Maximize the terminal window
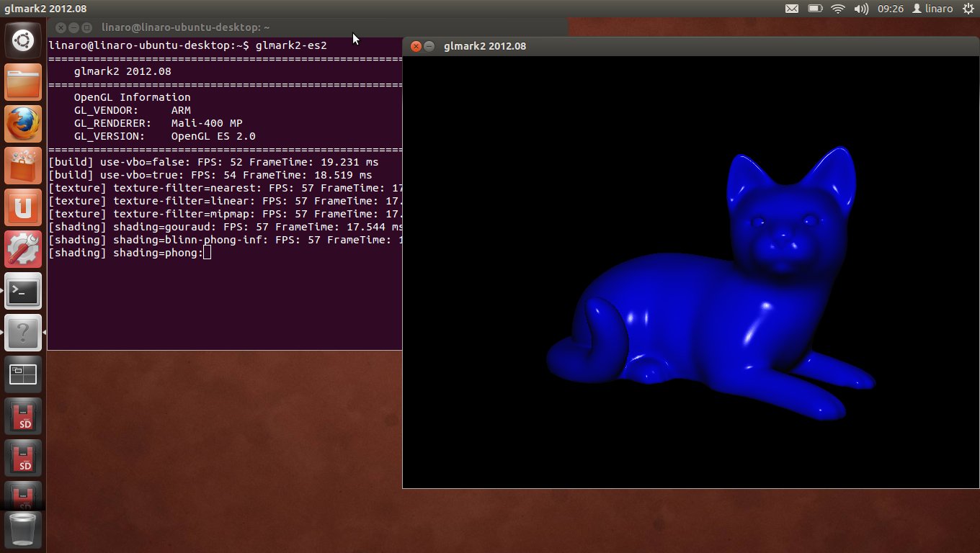This screenshot has width=980, height=553. 86,27
